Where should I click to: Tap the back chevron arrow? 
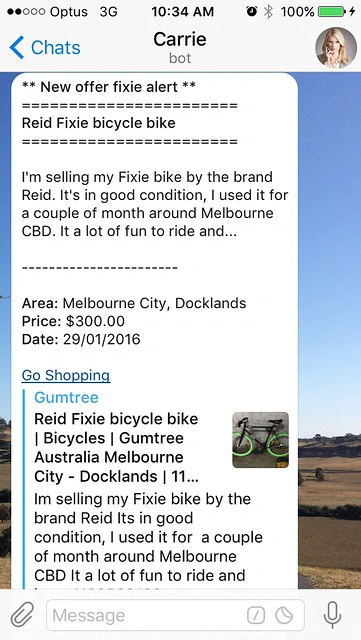[x=17, y=47]
